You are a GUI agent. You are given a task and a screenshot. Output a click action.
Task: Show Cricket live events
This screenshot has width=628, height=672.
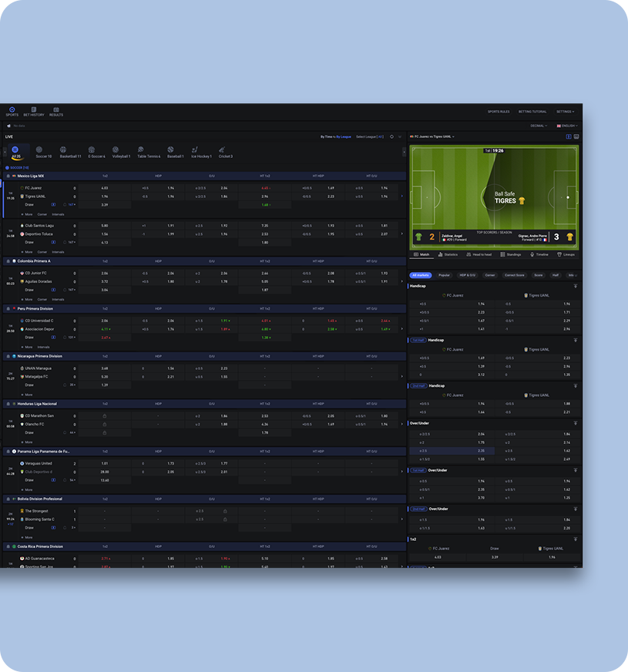point(226,152)
